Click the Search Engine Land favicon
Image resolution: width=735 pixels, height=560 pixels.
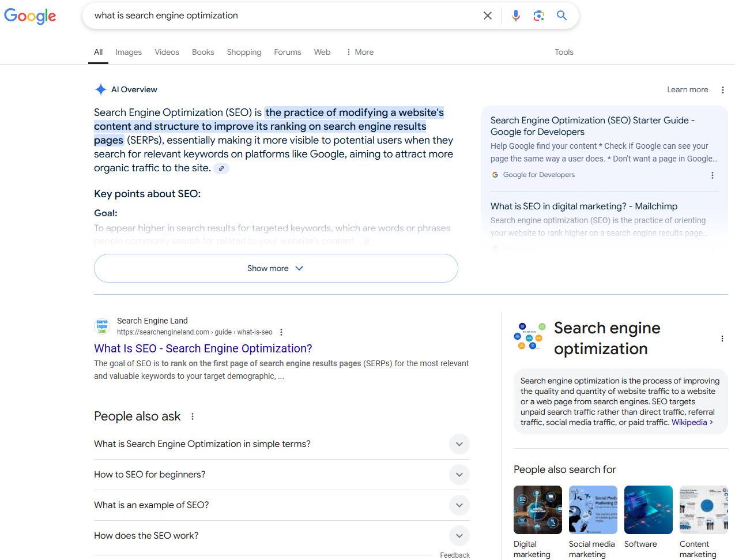tap(102, 326)
